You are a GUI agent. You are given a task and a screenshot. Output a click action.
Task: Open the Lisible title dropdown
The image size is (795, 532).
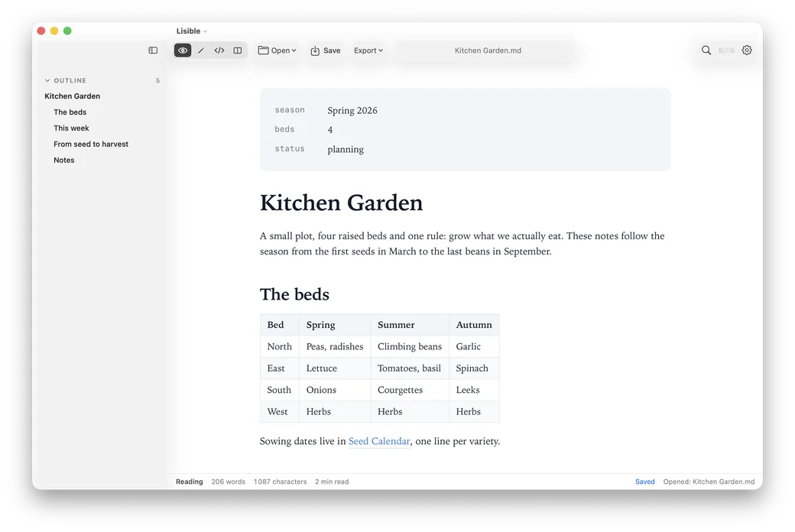click(x=192, y=31)
